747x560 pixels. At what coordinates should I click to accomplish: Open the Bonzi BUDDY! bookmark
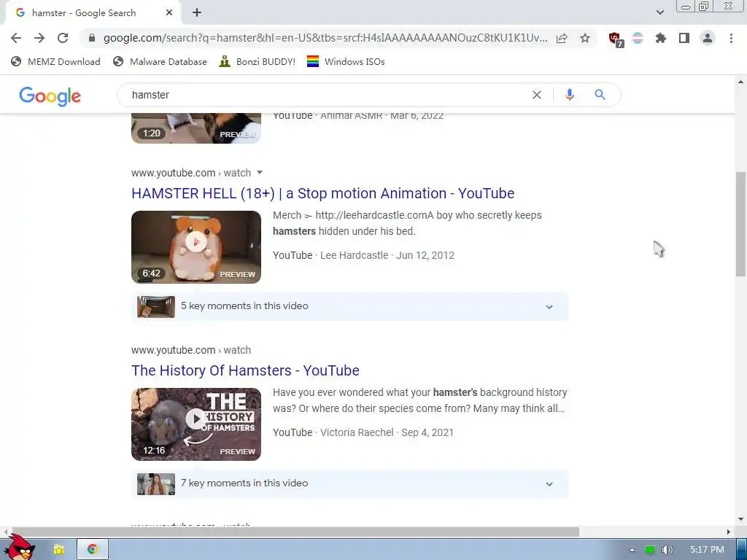[258, 62]
